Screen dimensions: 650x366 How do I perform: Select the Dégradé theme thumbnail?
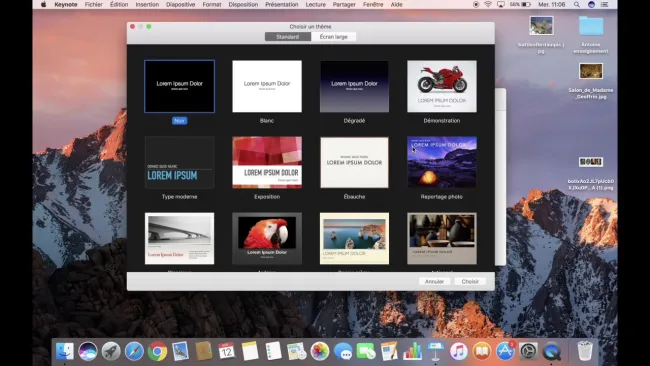[354, 86]
